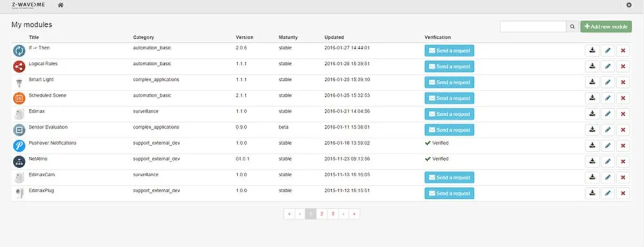This screenshot has width=644, height=247.
Task: Edit the EdimaxCam module
Action: click(608, 177)
